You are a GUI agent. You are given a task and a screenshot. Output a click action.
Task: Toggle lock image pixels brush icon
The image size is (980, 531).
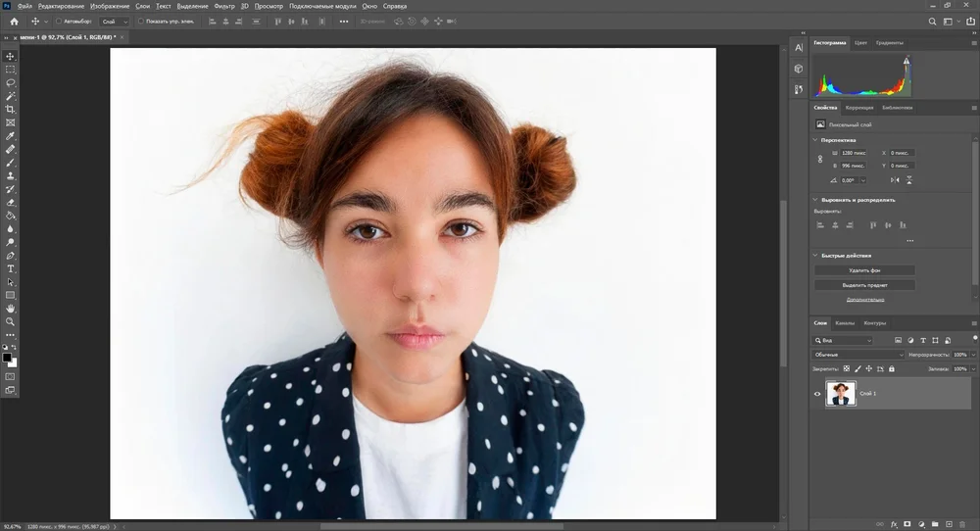[x=857, y=368]
